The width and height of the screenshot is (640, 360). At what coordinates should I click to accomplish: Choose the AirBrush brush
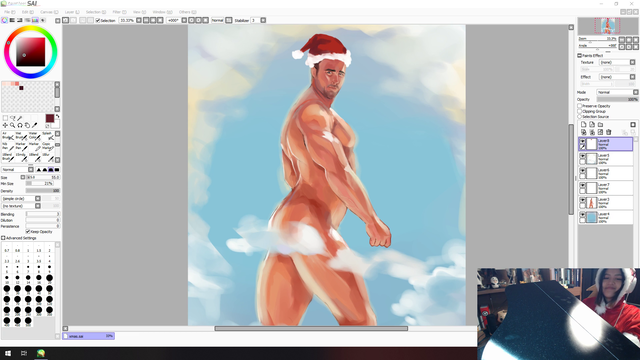[x=8, y=136]
